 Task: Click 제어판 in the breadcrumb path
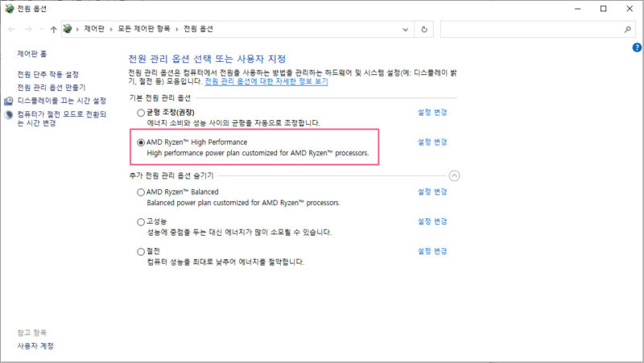pos(96,29)
